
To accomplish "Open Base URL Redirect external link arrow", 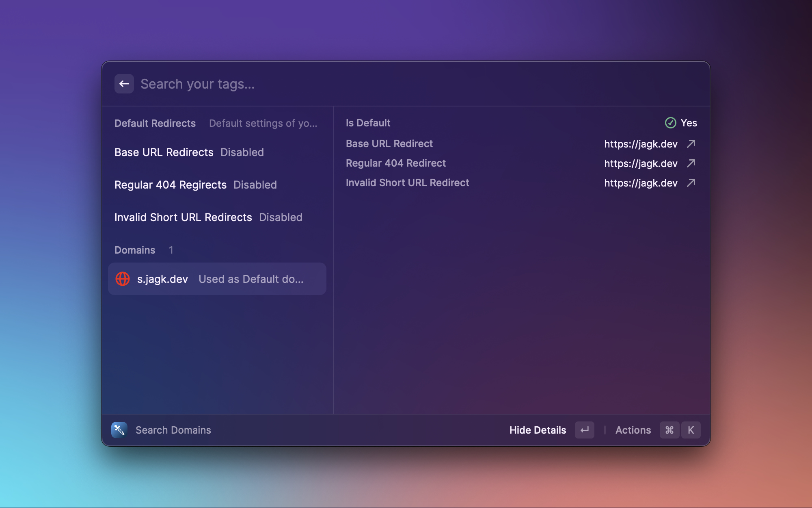I will click(691, 144).
